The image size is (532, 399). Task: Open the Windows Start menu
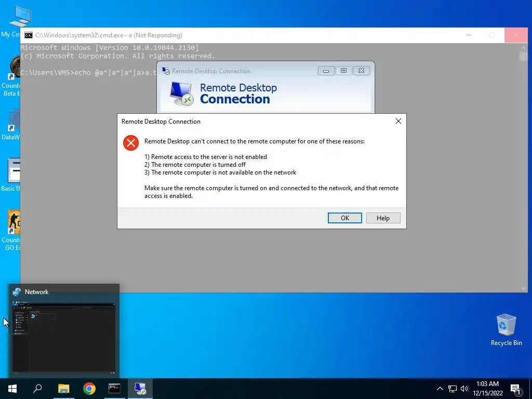tap(12, 389)
